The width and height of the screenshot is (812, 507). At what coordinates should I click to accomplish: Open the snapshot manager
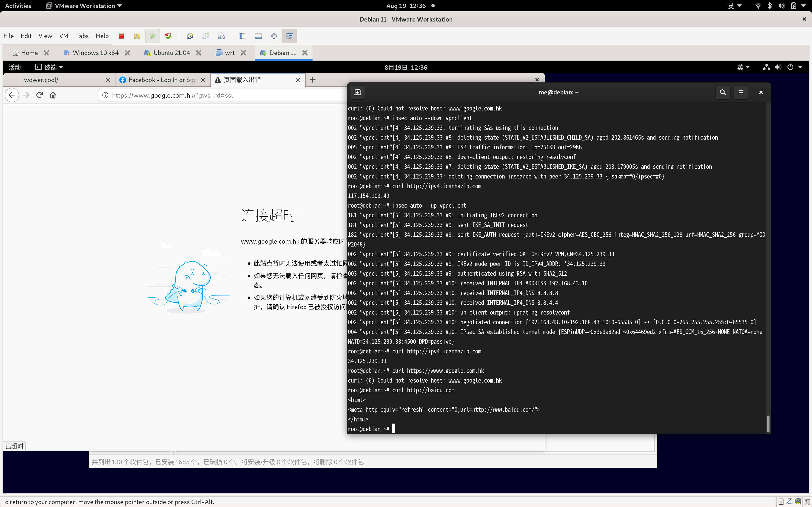221,36
